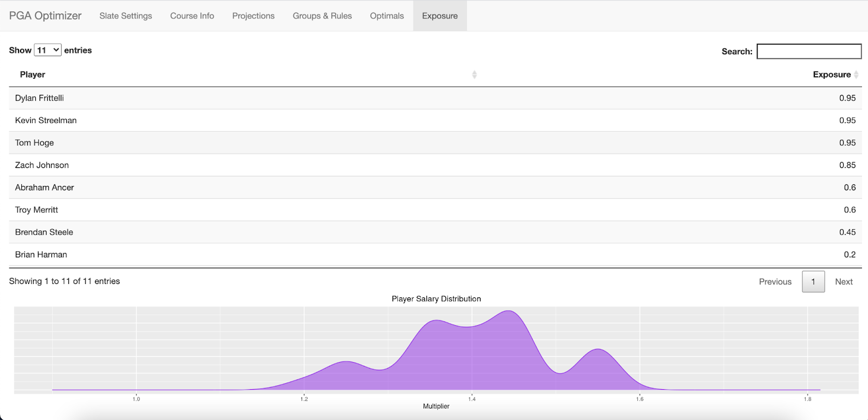Screen dimensions: 868x420
Task: Click Zach Johnson's 0.85 exposure value
Action: point(847,165)
